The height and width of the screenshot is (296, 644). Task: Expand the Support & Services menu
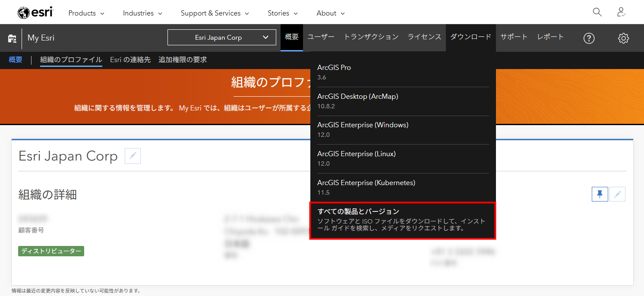tap(215, 13)
